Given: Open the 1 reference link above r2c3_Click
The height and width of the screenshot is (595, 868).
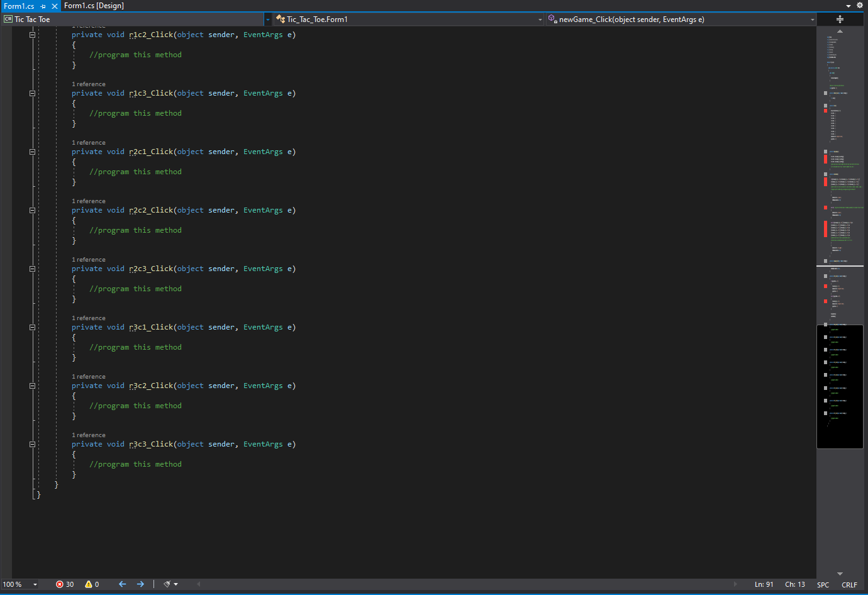Looking at the screenshot, I should tap(89, 260).
